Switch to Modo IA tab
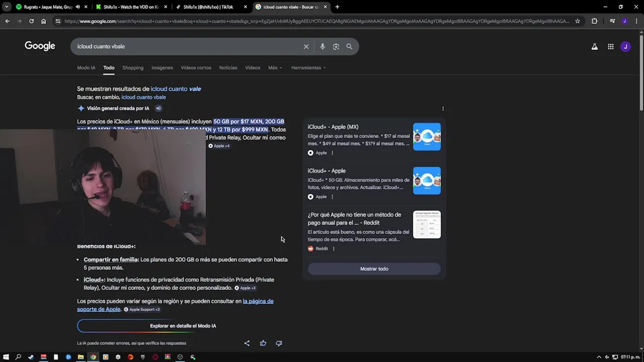 86,68
